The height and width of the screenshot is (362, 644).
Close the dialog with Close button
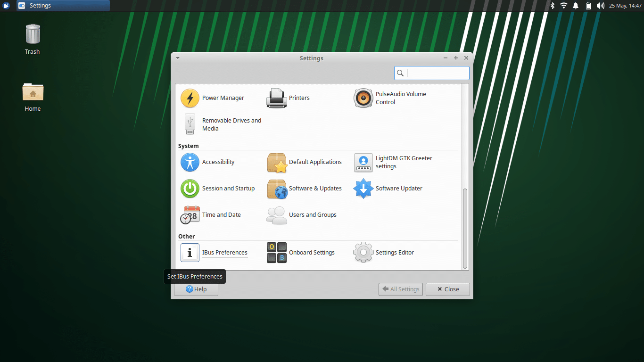tap(448, 289)
